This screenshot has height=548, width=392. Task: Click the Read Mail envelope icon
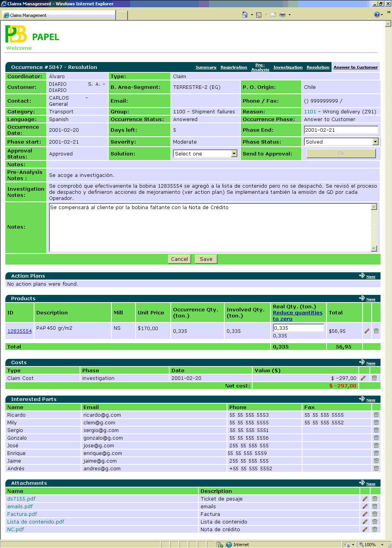pos(273,15)
